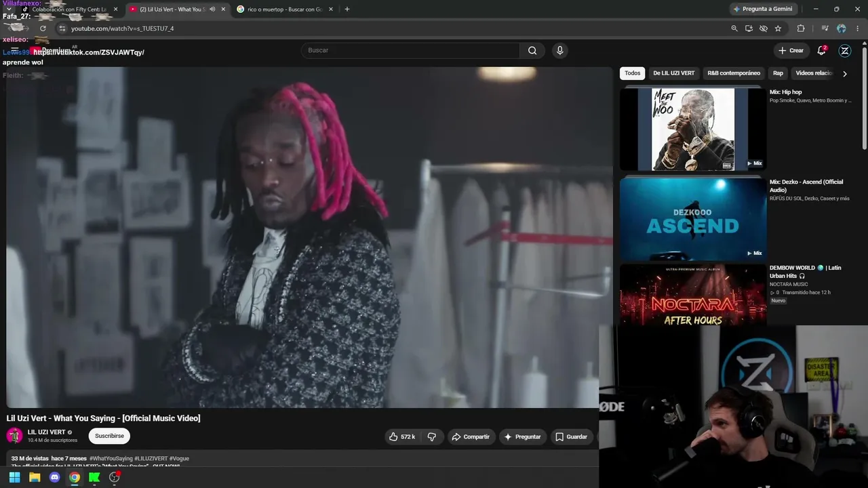The height and width of the screenshot is (488, 868).
Task: Close the Colaboración con Fifty Cent tab
Action: click(x=115, y=9)
